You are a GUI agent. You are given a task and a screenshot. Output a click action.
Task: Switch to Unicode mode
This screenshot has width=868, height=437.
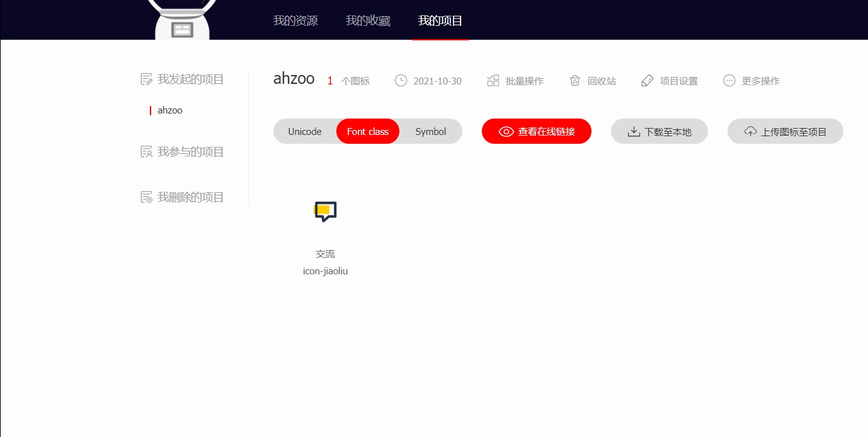tap(305, 132)
